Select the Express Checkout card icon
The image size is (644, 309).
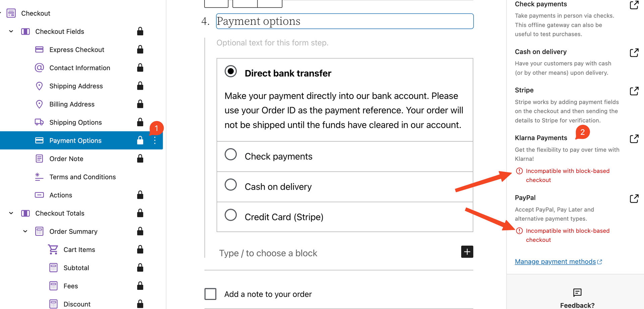pyautogui.click(x=39, y=49)
